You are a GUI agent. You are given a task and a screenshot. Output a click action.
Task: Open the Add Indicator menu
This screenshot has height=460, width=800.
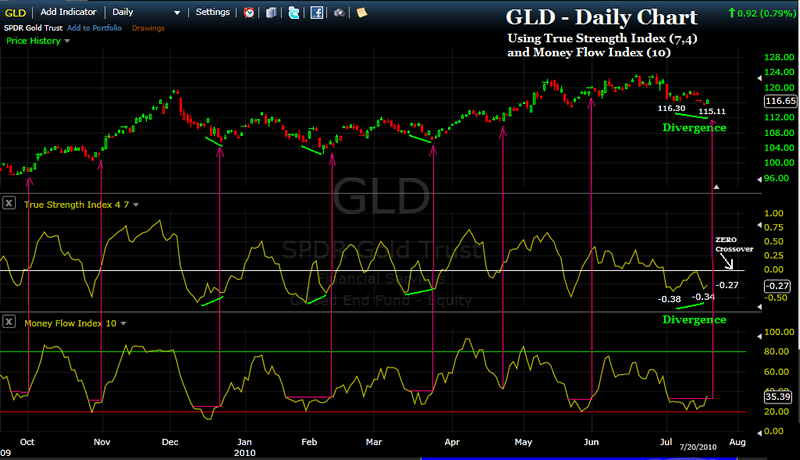point(68,12)
